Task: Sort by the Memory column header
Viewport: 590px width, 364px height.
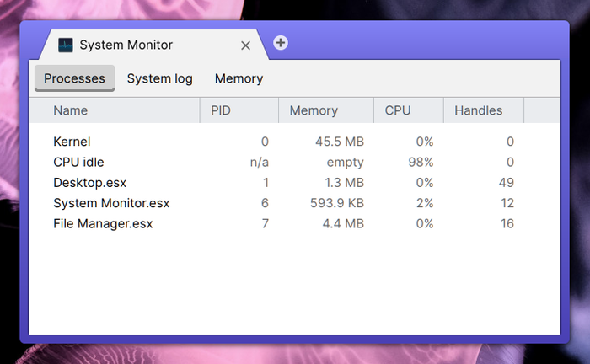Action: [x=314, y=110]
